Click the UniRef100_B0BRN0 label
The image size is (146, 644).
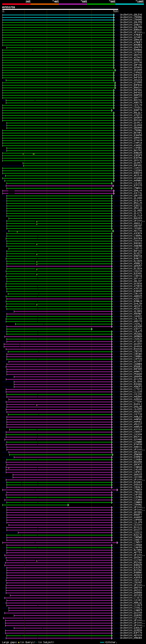tap(131, 572)
